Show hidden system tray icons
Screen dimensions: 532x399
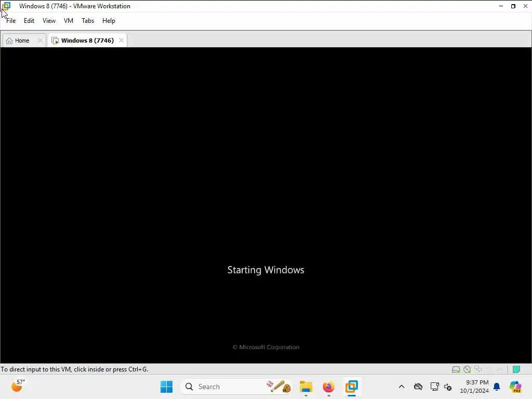coord(402,387)
